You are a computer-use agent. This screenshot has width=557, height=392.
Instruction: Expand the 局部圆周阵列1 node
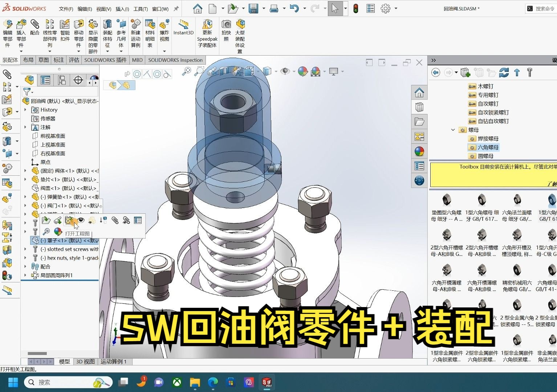25,275
